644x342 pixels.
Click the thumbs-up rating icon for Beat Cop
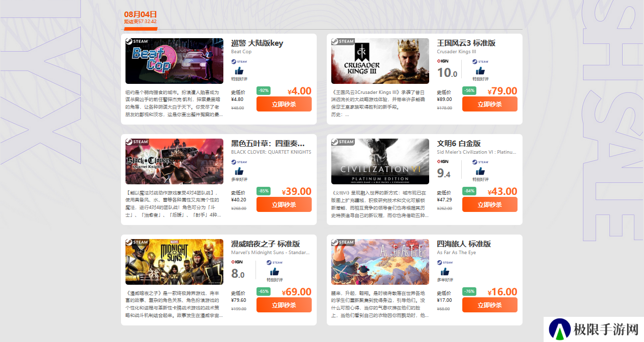[x=239, y=71]
